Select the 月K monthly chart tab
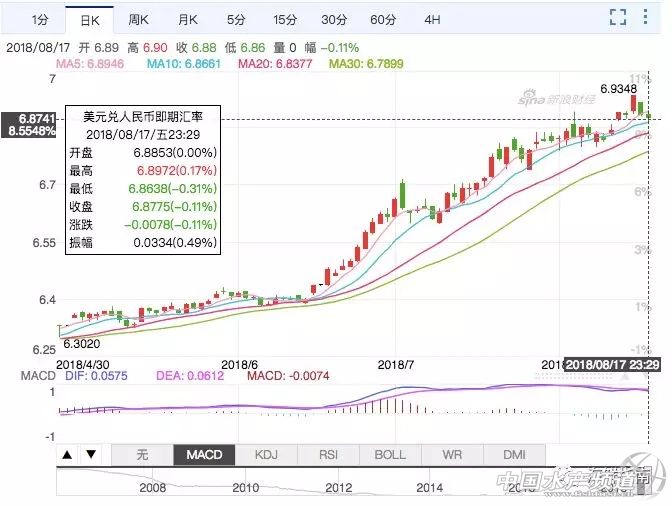672x506 pixels. pyautogui.click(x=187, y=19)
